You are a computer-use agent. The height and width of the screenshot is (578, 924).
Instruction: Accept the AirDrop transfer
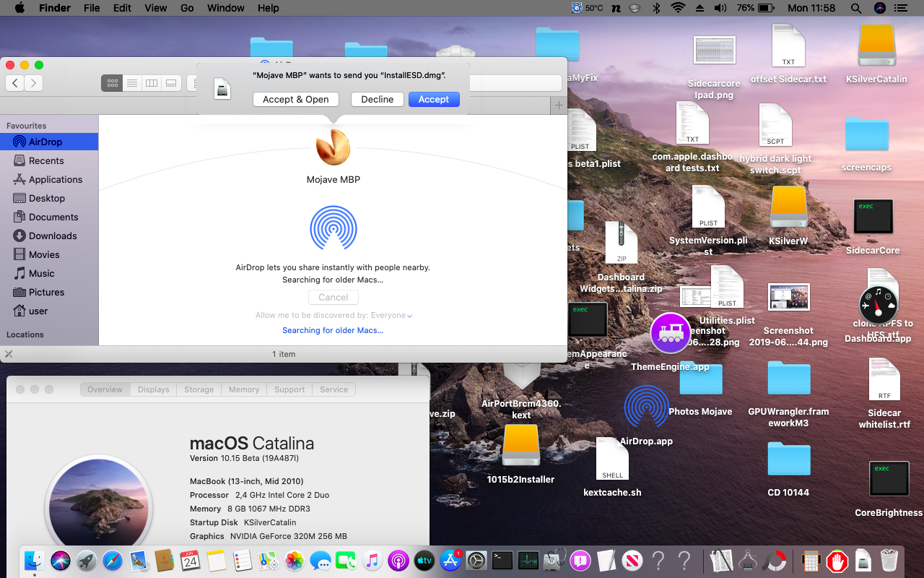point(434,100)
